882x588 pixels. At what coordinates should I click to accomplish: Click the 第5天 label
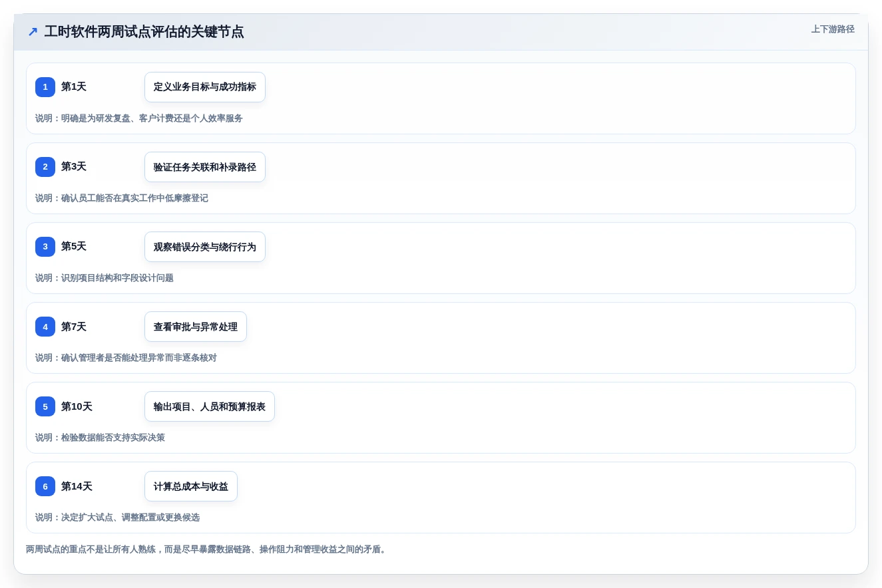(x=74, y=246)
